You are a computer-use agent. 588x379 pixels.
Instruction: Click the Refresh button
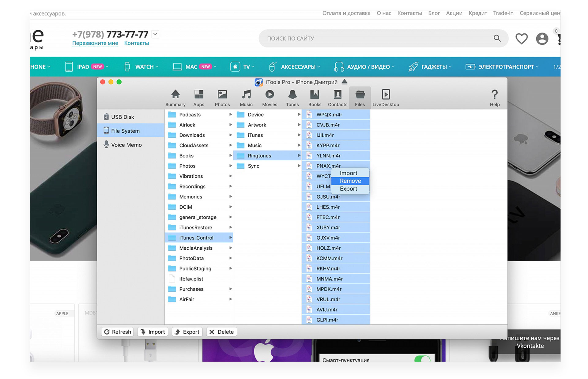118,332
